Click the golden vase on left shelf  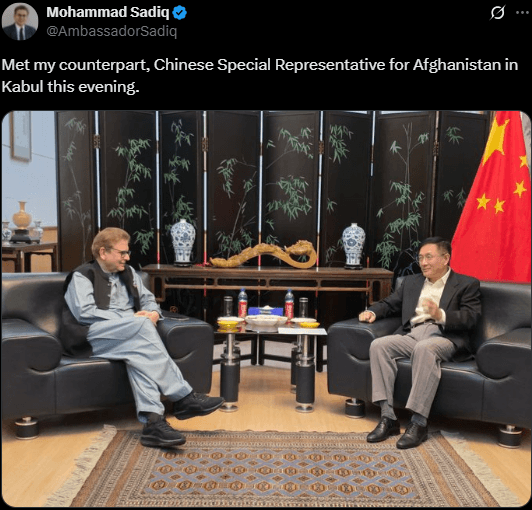point(22,215)
